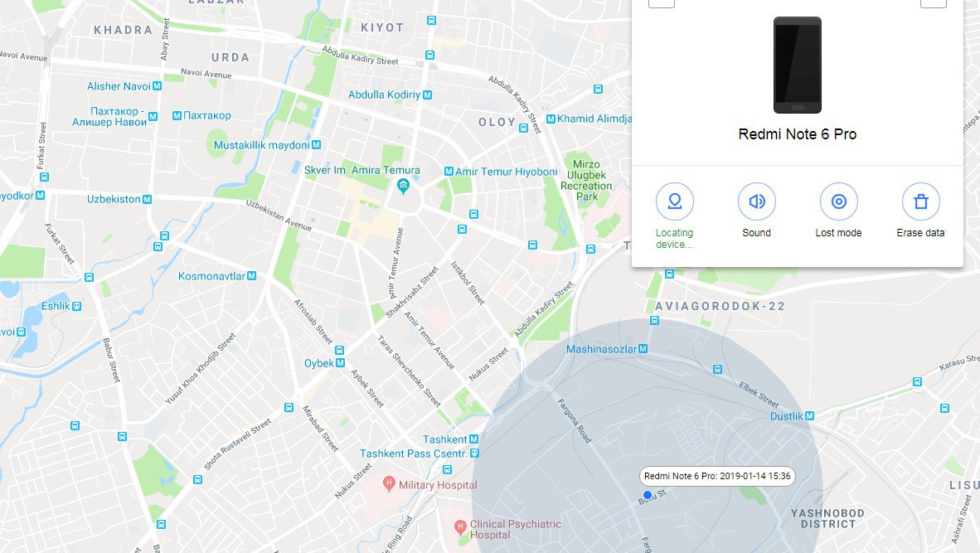Click the blue device location dot
This screenshot has height=553, width=980.
pos(648,495)
